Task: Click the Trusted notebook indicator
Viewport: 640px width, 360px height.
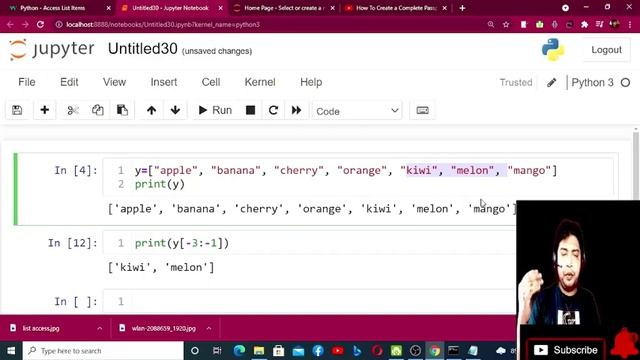Action: tap(516, 82)
